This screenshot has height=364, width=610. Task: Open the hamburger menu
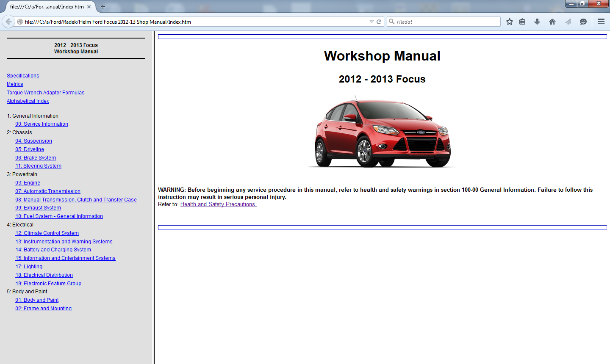click(x=601, y=22)
